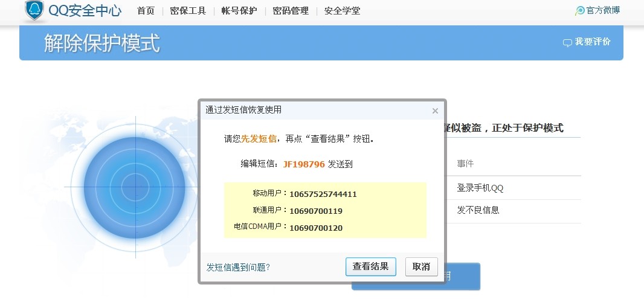Select the 联通用户 number 10690700119

tap(316, 211)
